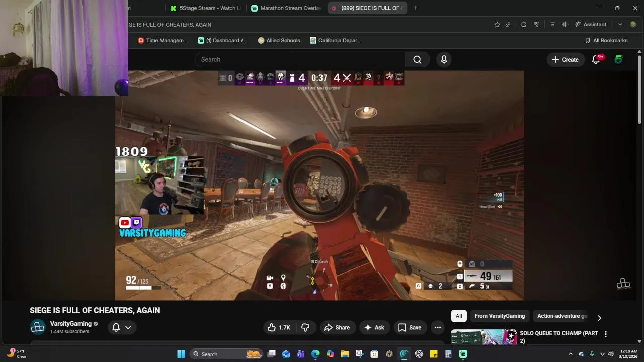
Task: Open the YouTube account avatar menu
Action: pyautogui.click(x=618, y=59)
